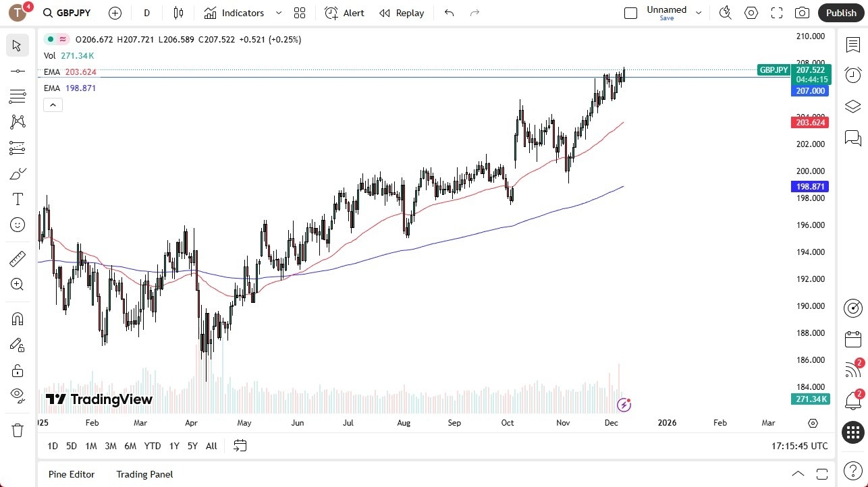The image size is (868, 487).
Task: Hide all drawings with the eye toggle
Action: (17, 395)
